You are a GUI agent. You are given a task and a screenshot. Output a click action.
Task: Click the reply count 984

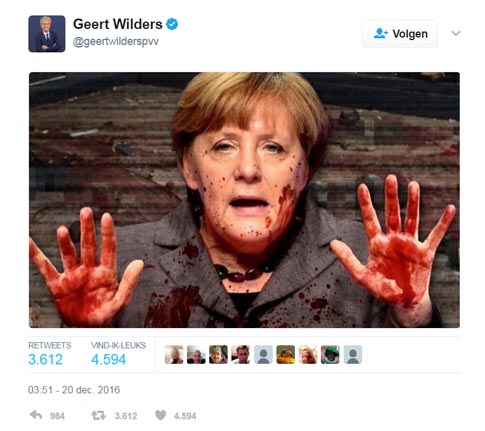pos(57,416)
